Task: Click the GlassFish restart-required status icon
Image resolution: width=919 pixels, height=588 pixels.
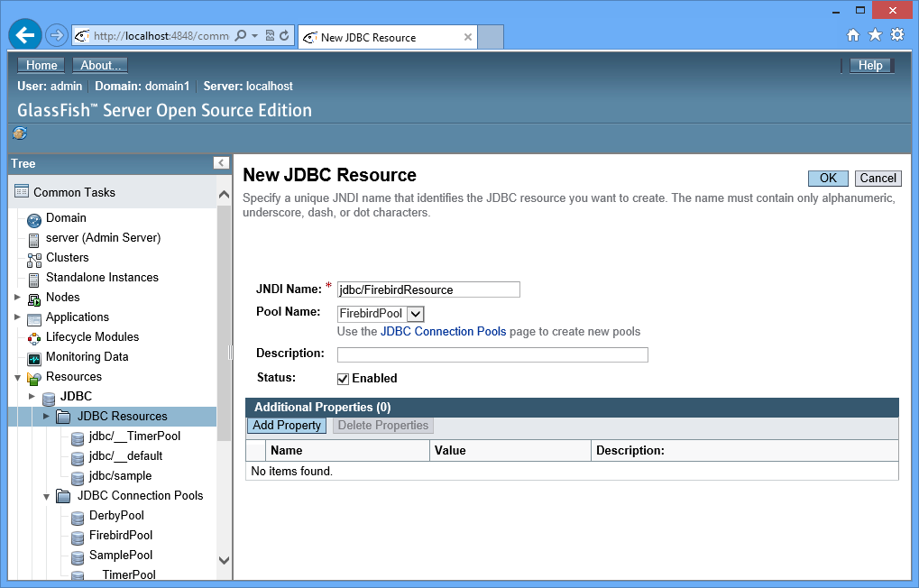Action: 20,133
